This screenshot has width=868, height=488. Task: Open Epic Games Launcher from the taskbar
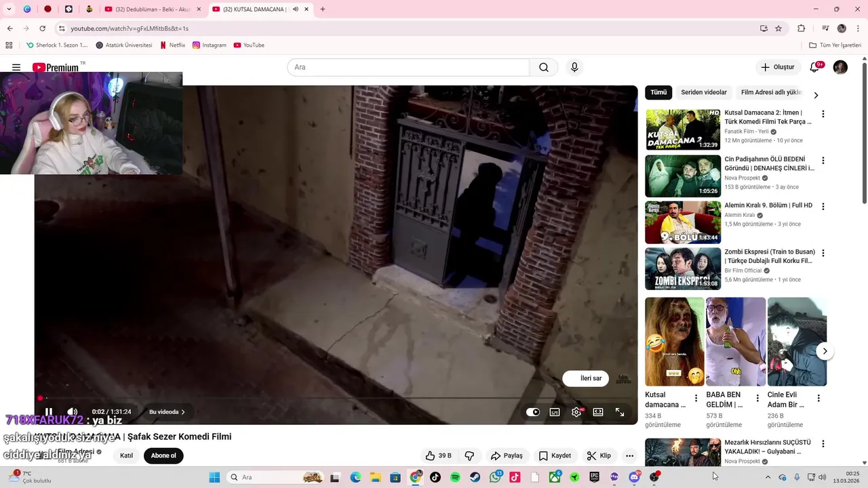point(595,477)
